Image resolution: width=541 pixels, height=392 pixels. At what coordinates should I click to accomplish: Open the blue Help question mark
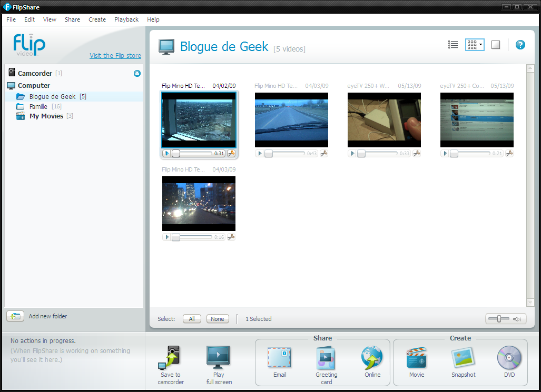click(520, 45)
